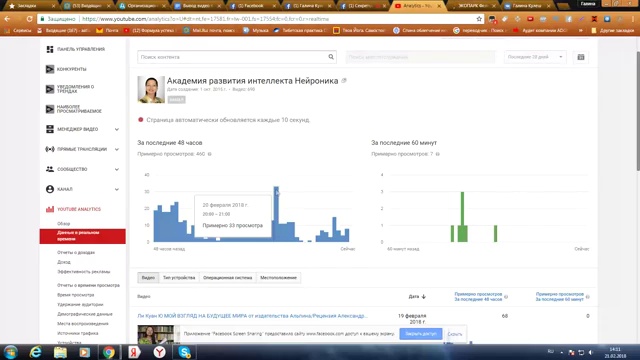
Task: Click the location search input field
Action: click(420, 57)
